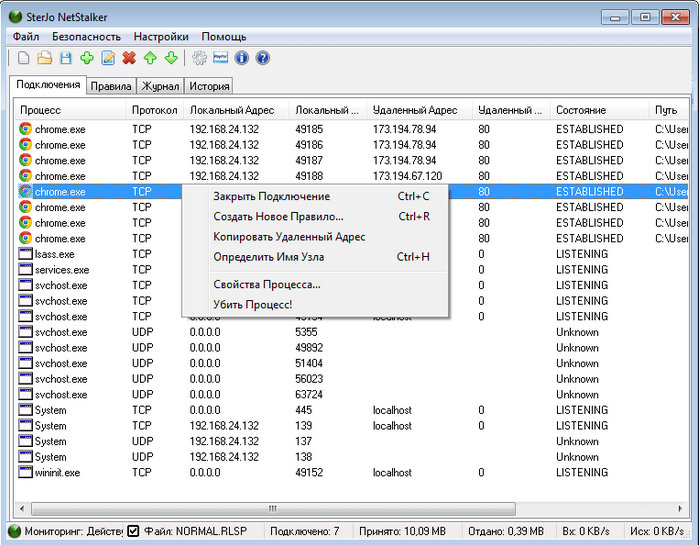Open the Файл menu
Viewport: 700px width, 545px height.
pos(26,37)
